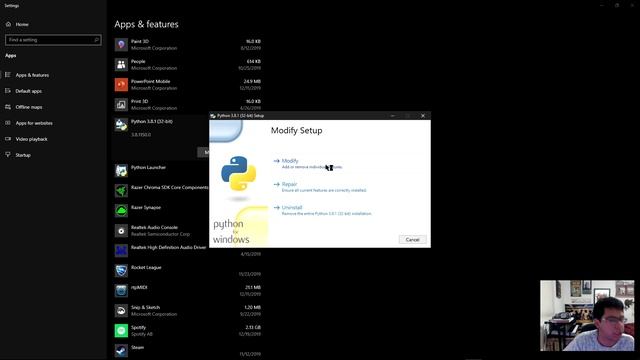
Task: Click the Realtek Audio Console icon
Action: [121, 231]
